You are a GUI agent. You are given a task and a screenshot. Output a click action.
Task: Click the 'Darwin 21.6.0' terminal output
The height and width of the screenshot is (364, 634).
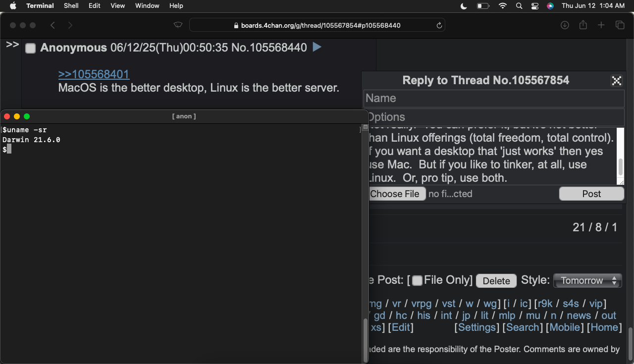pos(31,140)
